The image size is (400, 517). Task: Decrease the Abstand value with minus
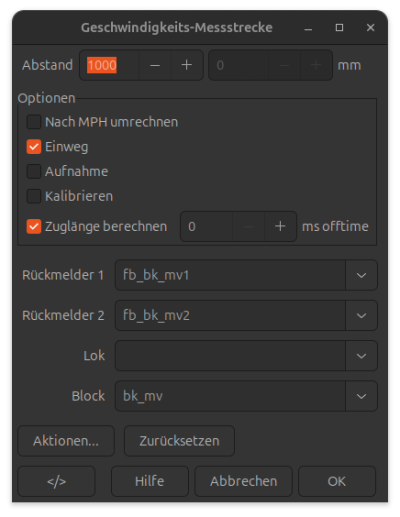coord(155,65)
